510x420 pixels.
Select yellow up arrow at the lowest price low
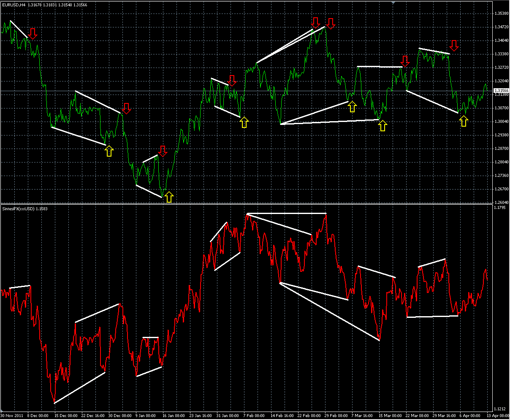(x=169, y=197)
